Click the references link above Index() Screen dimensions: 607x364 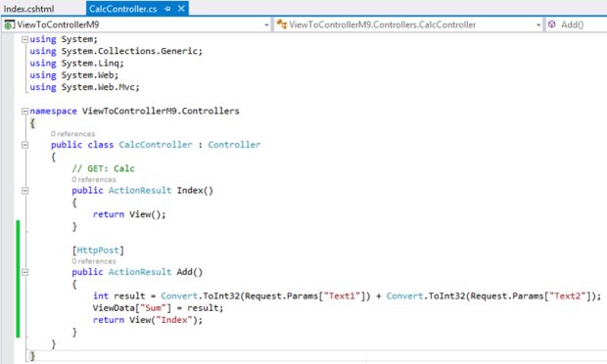click(94, 179)
